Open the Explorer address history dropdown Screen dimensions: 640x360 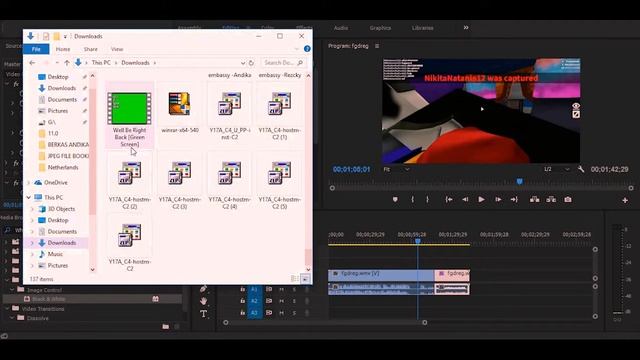[x=243, y=63]
